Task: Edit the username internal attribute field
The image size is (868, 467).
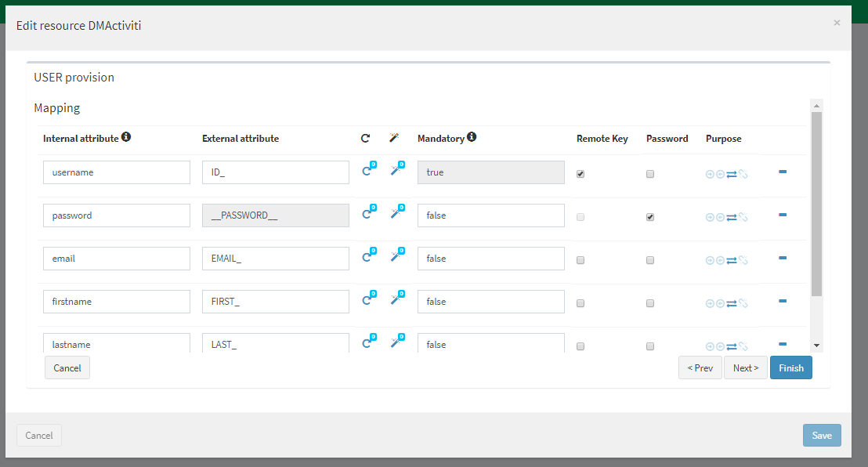Action: point(117,172)
